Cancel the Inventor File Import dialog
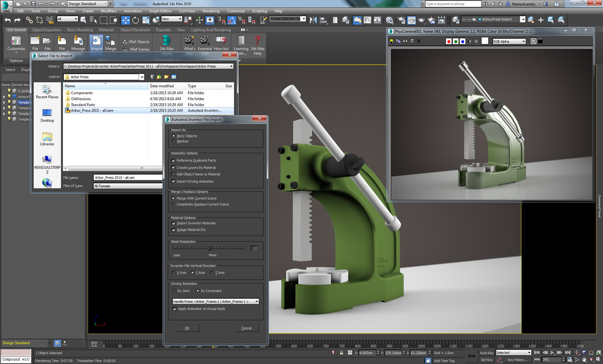This screenshot has width=603, height=364. [246, 328]
